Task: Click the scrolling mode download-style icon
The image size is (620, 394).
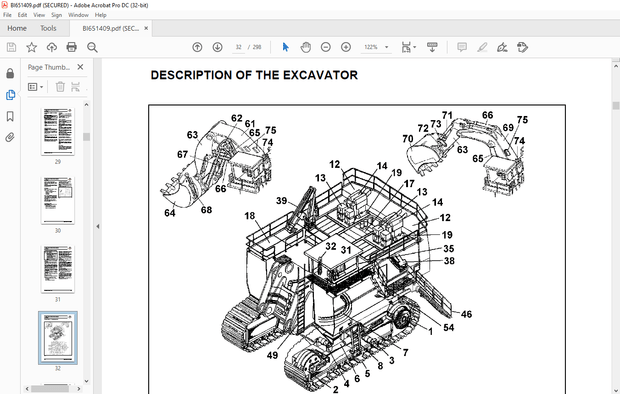Action: coord(432,47)
